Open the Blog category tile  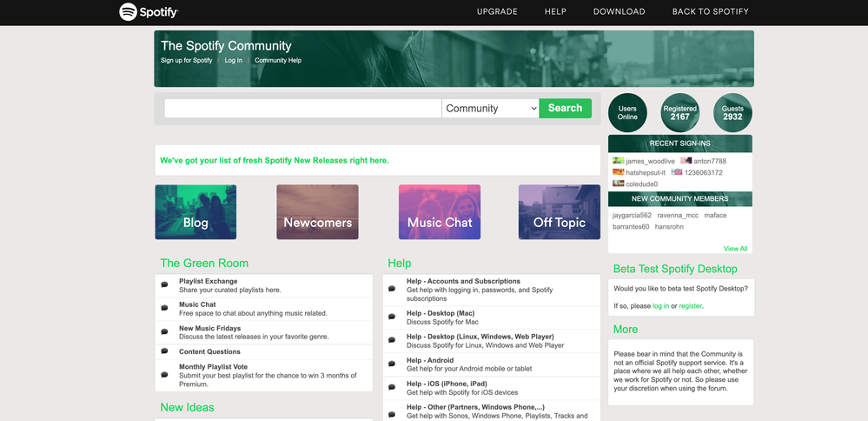click(195, 212)
